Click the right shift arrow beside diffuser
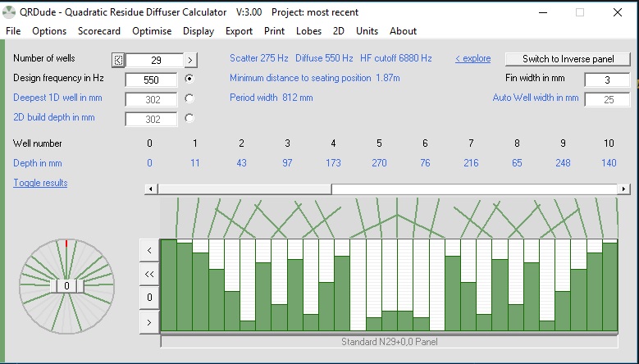 (x=148, y=322)
